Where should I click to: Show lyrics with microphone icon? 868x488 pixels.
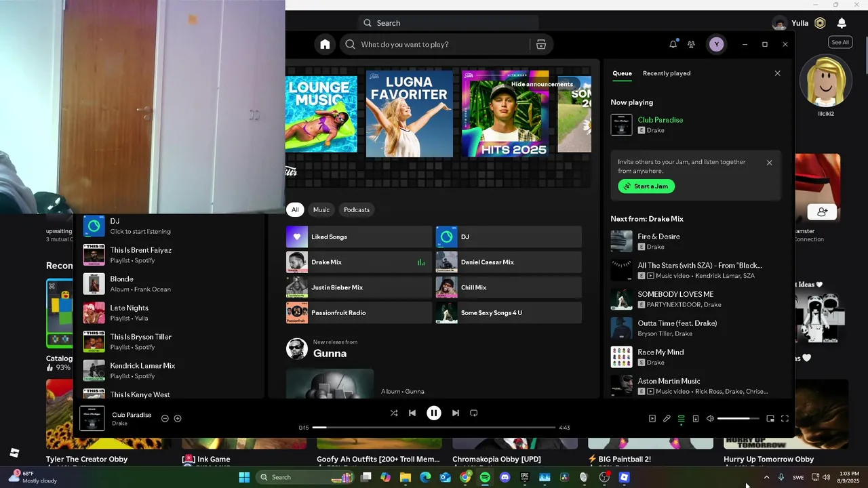(667, 419)
